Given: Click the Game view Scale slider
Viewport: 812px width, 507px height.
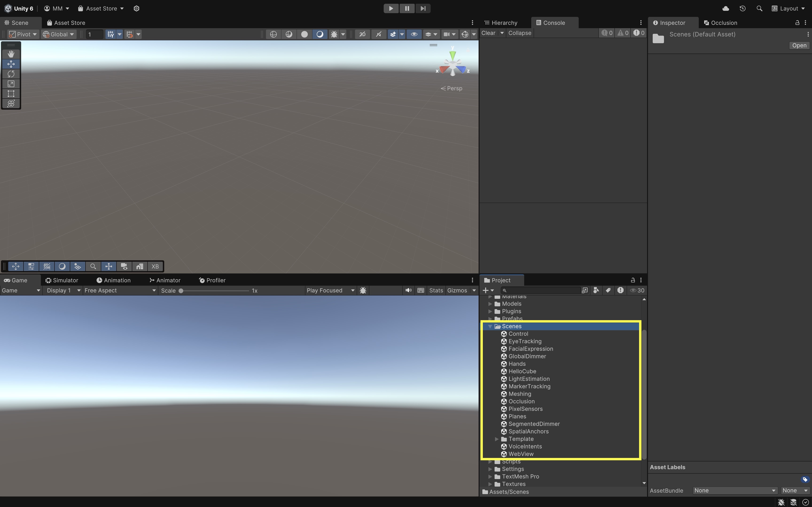Looking at the screenshot, I should point(215,290).
